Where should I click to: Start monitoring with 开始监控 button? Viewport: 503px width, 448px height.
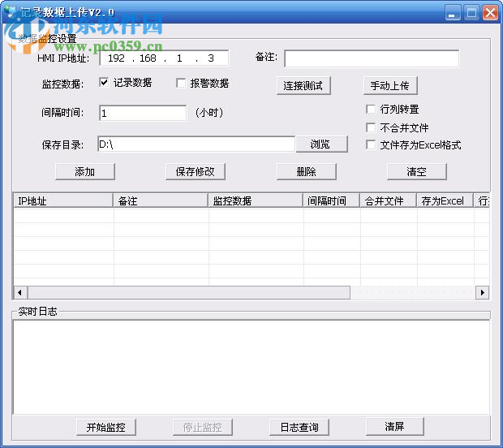click(106, 427)
